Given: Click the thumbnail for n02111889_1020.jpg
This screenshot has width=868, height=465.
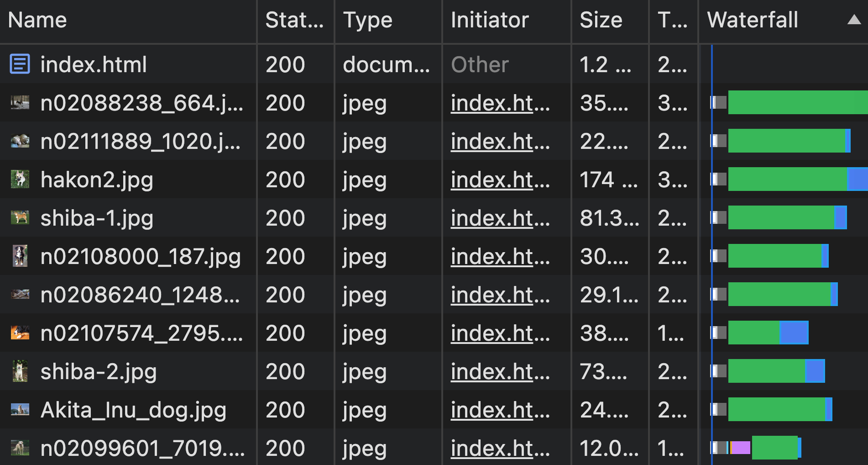Looking at the screenshot, I should click(x=19, y=141).
